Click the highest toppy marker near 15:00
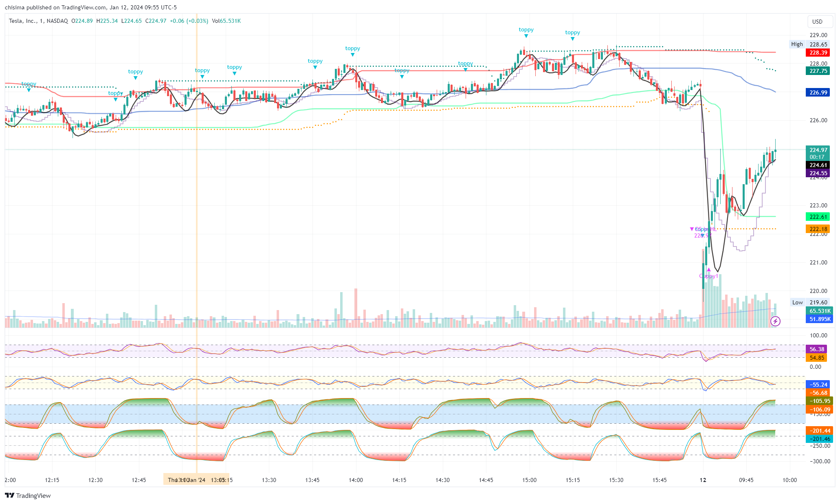The width and height of the screenshot is (840, 504). click(x=526, y=35)
